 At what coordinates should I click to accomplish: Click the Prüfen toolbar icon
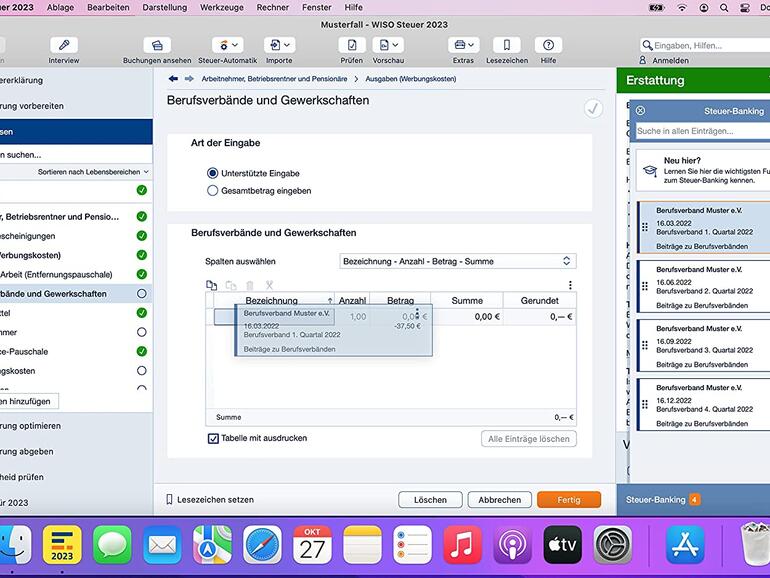[351, 46]
